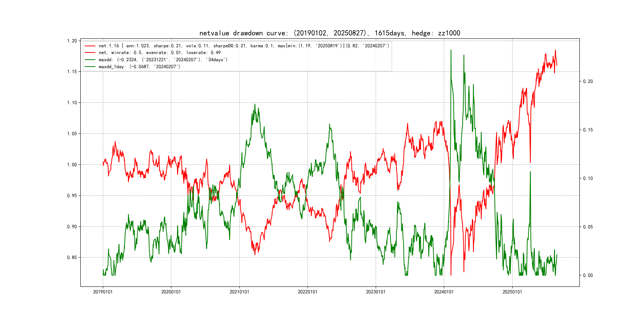Click the 20190101 x-axis tick label
The height and width of the screenshot is (322, 644).
[103, 292]
